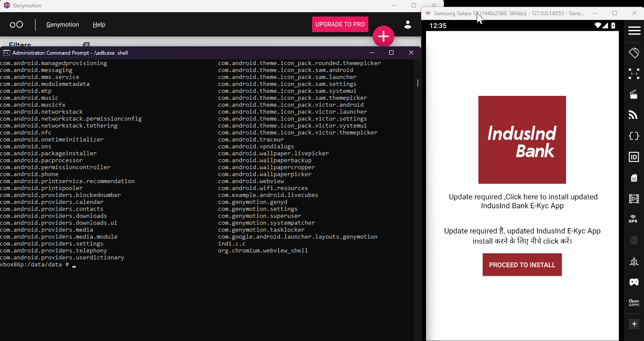Open the curly-braces disk I/O widget

click(x=634, y=136)
